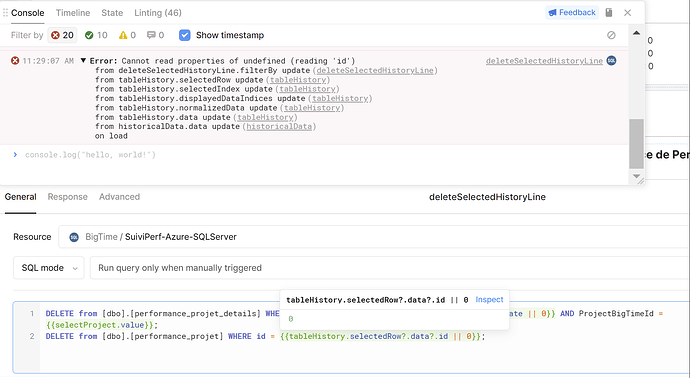
Task: Open the historicalData link in the stack trace
Action: [x=279, y=126]
